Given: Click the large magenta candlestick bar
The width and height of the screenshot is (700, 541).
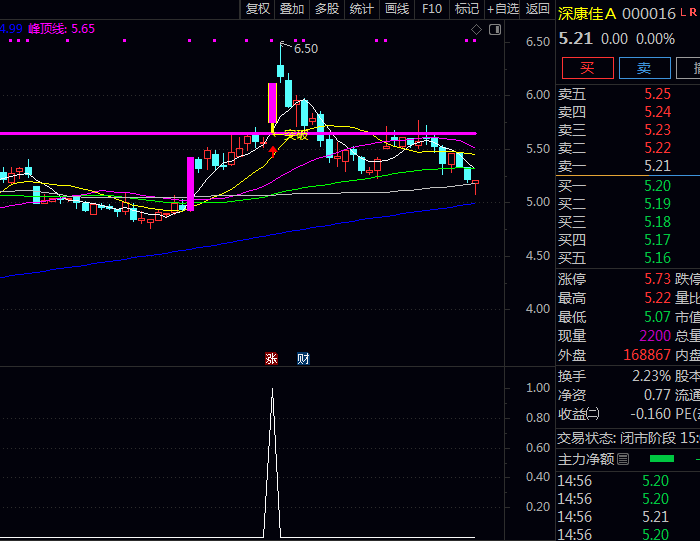Looking at the screenshot, I should [191, 183].
